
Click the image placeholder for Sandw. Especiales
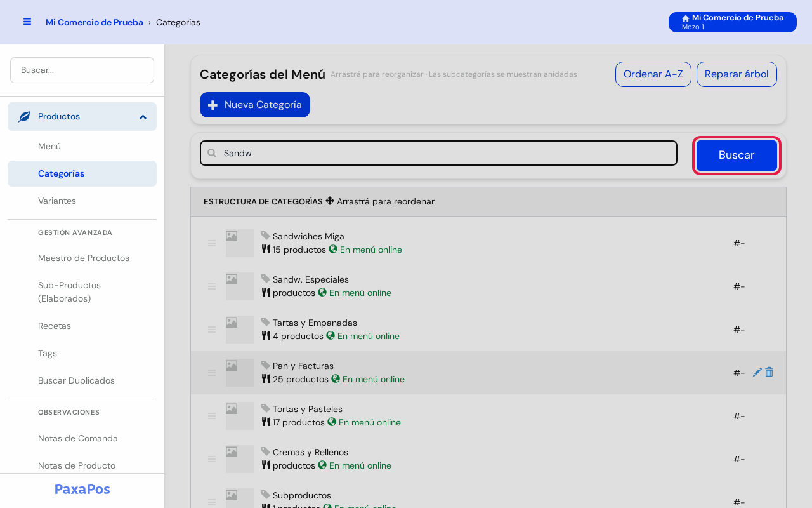(240, 286)
